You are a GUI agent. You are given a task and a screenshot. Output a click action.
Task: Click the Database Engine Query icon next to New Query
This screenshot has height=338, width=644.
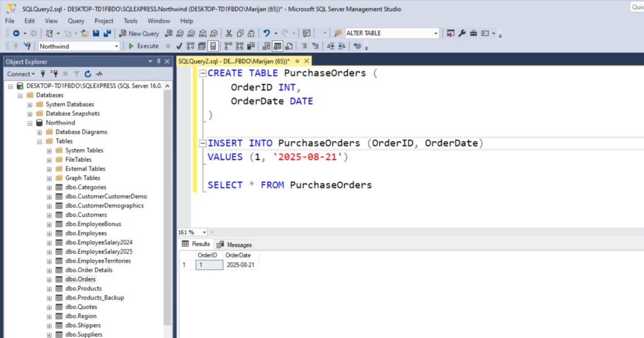(169, 33)
